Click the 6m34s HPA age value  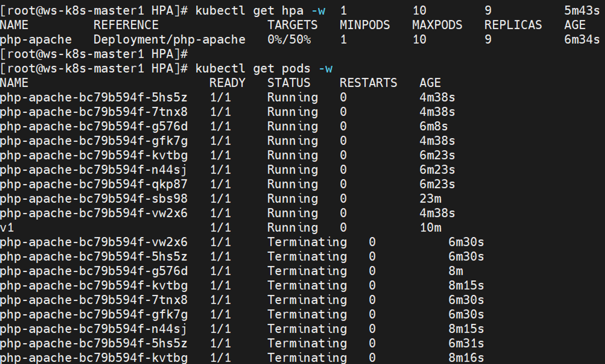(x=582, y=40)
